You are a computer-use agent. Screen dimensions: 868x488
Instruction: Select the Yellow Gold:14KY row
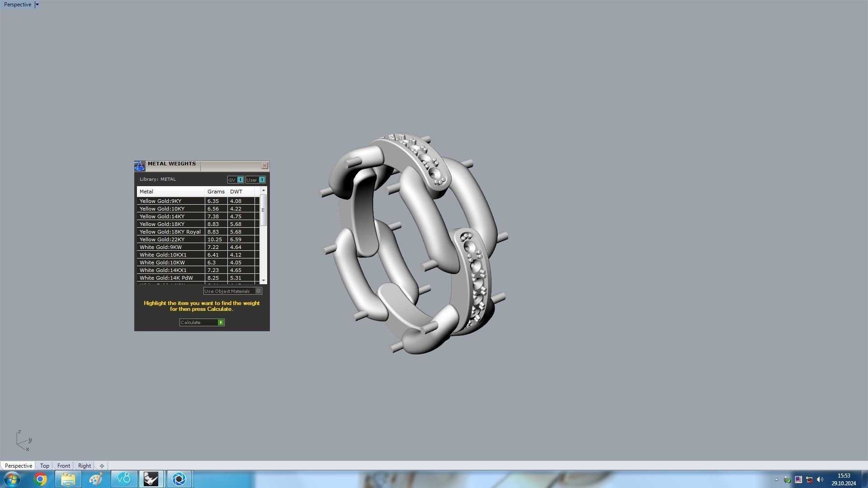pyautogui.click(x=198, y=216)
